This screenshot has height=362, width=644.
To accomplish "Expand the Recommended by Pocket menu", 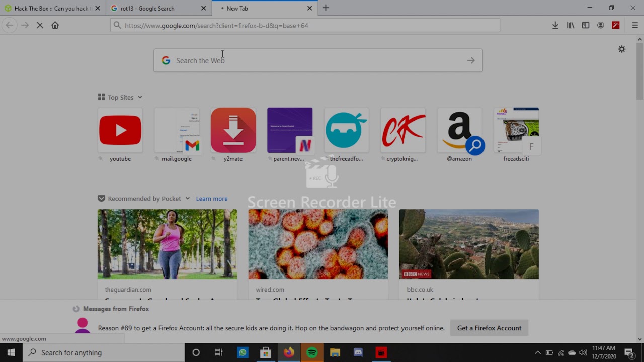I will click(x=187, y=198).
